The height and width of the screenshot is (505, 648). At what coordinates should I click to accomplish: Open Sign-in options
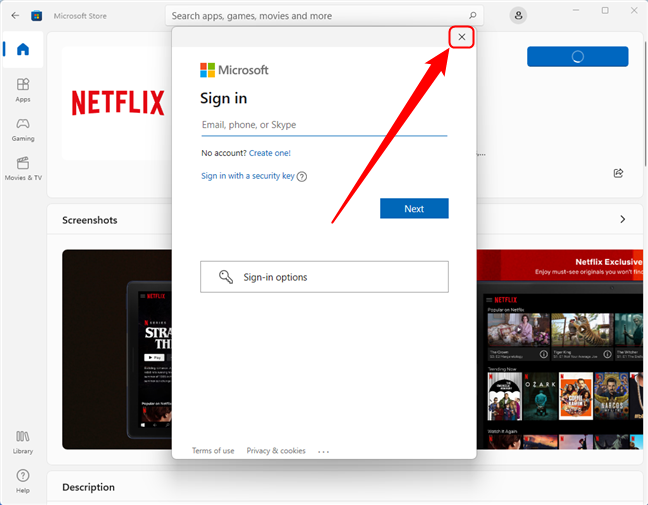324,277
